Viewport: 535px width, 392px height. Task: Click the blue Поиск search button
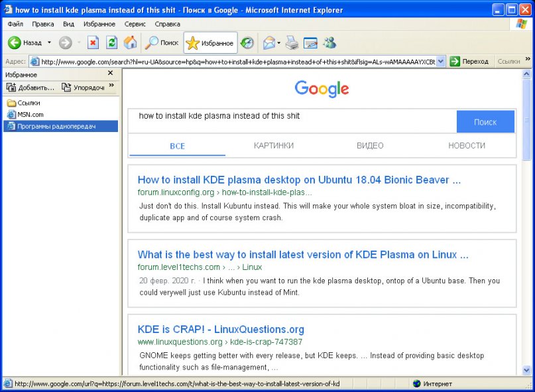[x=485, y=121]
